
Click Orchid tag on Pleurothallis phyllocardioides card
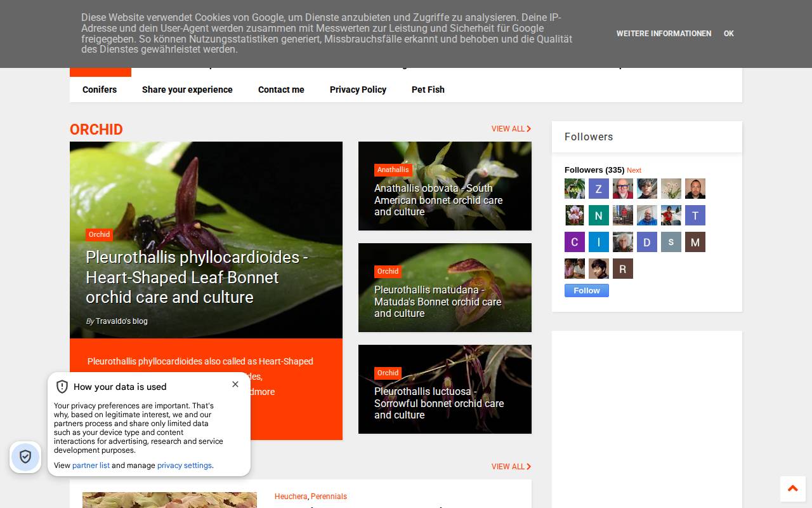coord(99,234)
